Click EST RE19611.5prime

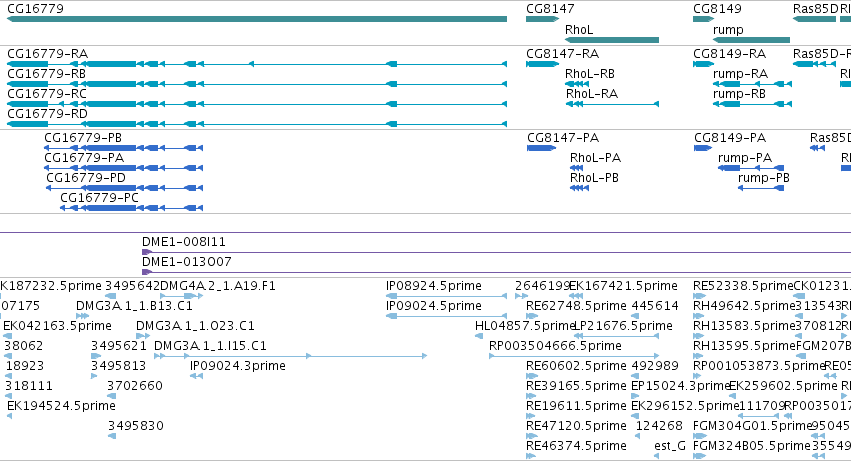coord(531,416)
